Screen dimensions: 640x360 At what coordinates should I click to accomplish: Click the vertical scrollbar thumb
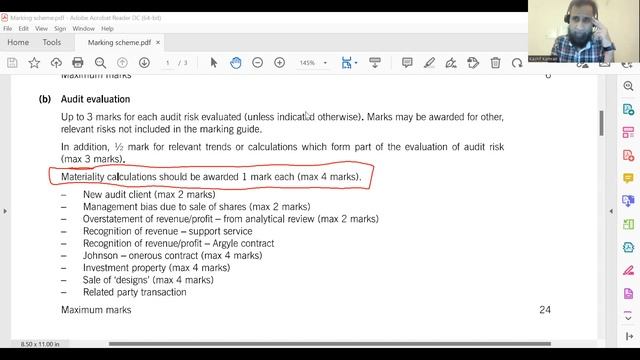pyautogui.click(x=601, y=124)
